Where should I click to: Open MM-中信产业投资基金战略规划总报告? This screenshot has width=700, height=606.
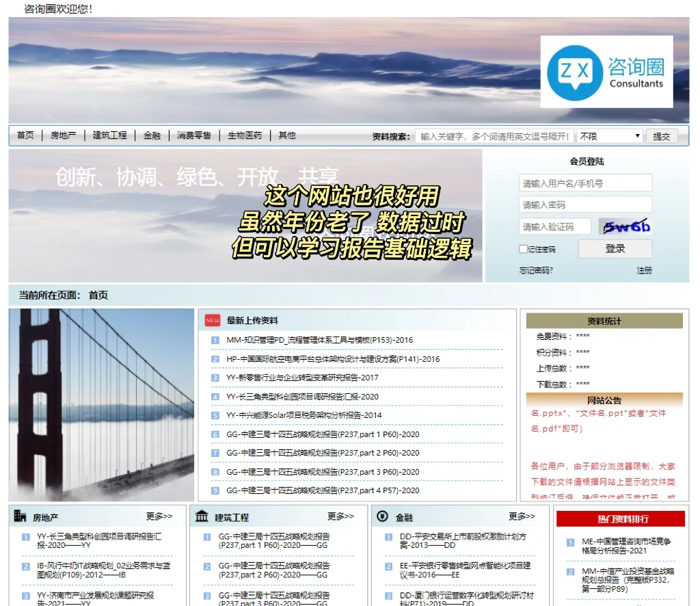(628, 579)
